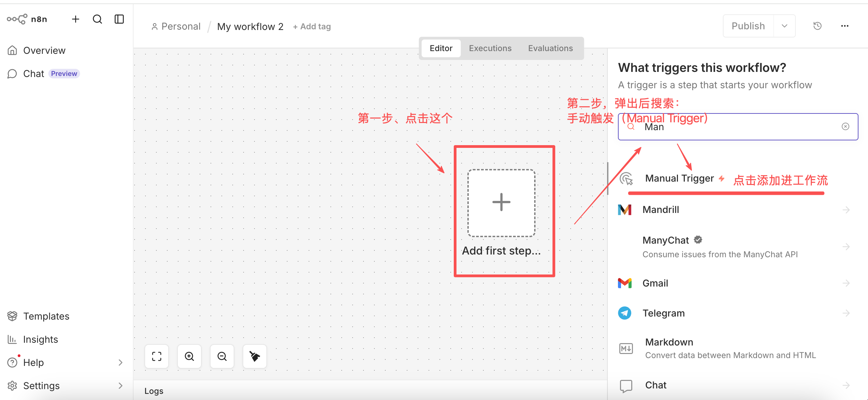Viewport: 868px width, 400px height.
Task: Click the fit-to-view canvas icon
Action: tap(157, 356)
